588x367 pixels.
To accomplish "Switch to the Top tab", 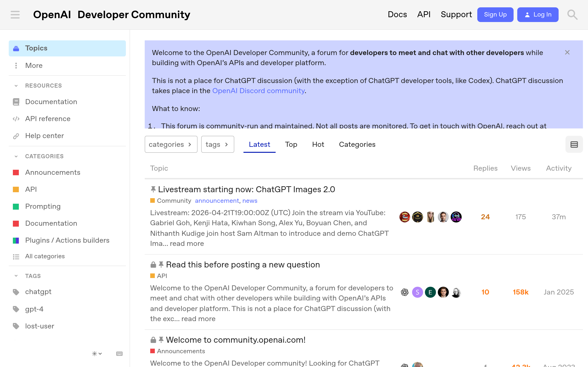I will pyautogui.click(x=291, y=145).
